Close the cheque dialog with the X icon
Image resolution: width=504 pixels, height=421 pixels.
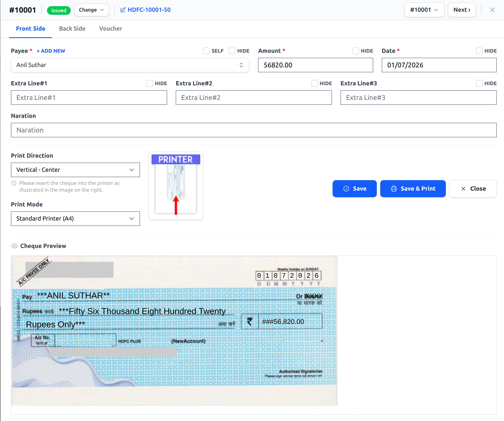492,10
